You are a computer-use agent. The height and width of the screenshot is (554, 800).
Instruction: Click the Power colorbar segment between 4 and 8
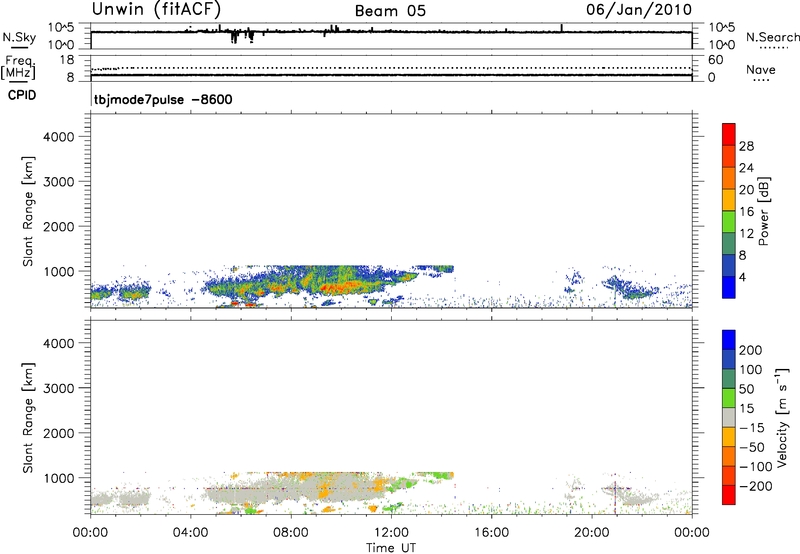(x=729, y=265)
